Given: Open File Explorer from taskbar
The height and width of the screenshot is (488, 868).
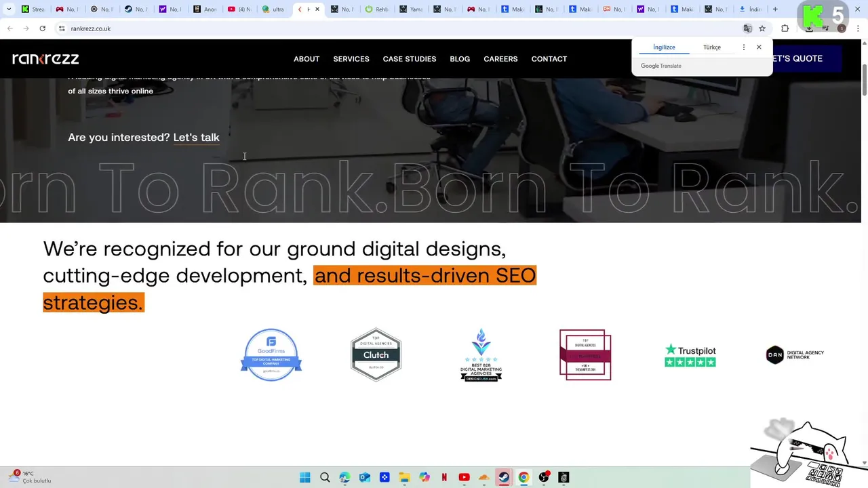Looking at the screenshot, I should click(404, 477).
